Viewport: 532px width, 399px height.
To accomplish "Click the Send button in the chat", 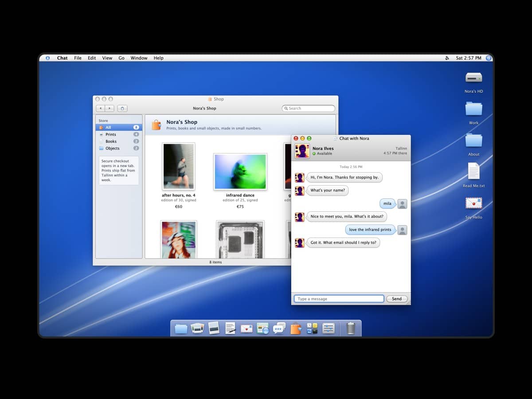I will click(397, 299).
